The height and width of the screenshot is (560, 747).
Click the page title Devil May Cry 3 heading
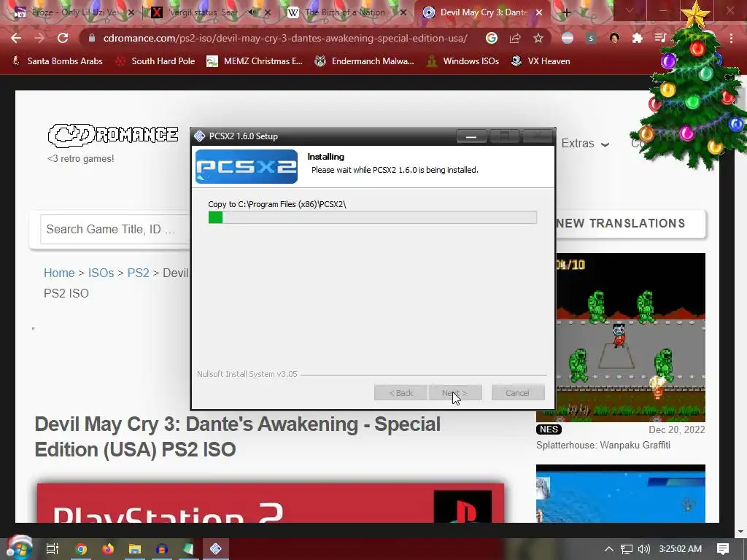238,437
